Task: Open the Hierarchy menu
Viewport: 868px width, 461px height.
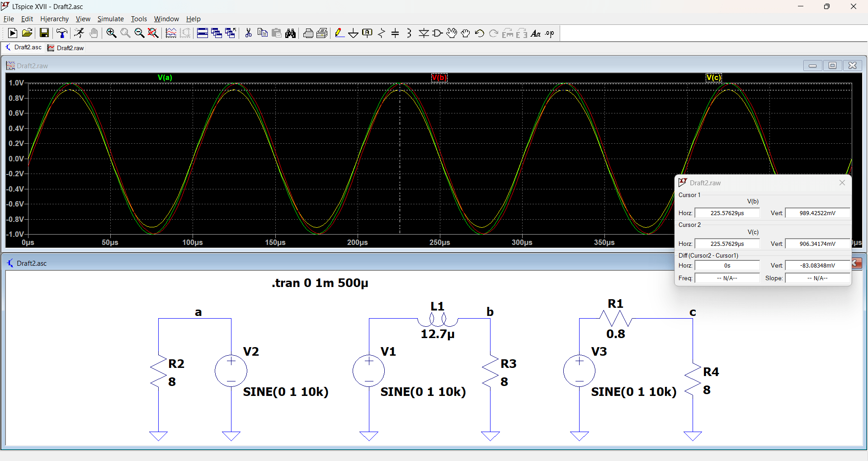Action: [54, 19]
